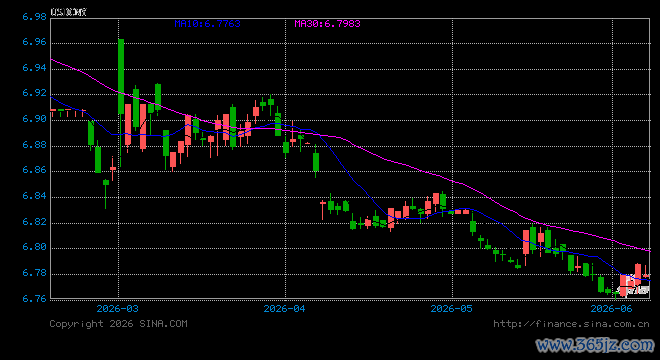Click the 6.92 price axis label
660x360 pixels.
click(34, 93)
